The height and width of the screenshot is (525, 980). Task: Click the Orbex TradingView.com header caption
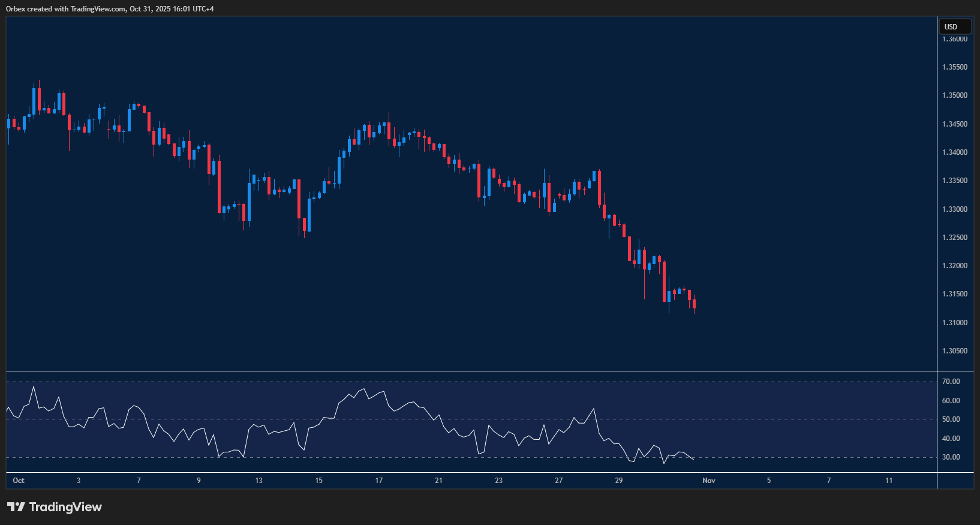click(110, 9)
